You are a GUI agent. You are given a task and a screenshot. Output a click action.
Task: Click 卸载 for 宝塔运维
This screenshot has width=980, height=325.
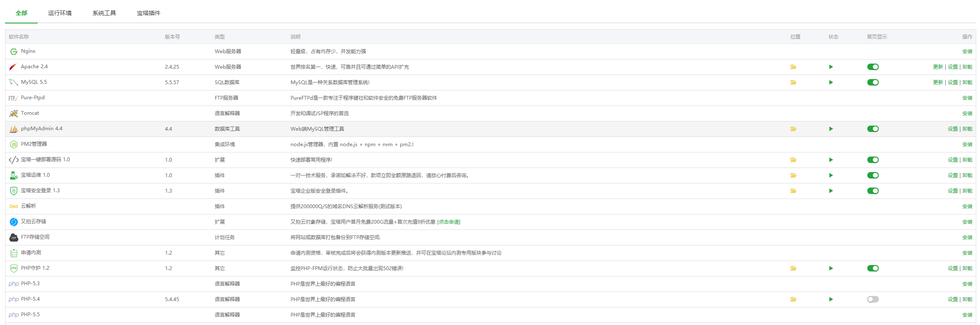point(967,175)
